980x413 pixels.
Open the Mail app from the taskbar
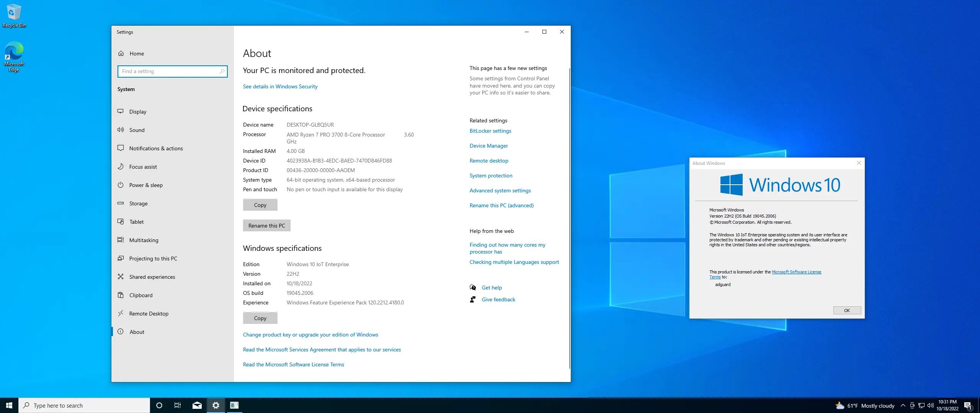click(196, 405)
